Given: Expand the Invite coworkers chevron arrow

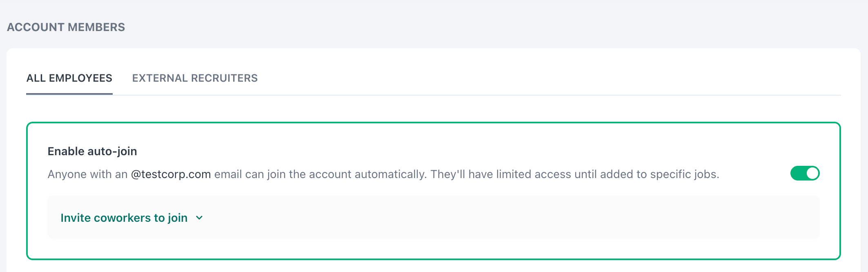Looking at the screenshot, I should [x=199, y=218].
